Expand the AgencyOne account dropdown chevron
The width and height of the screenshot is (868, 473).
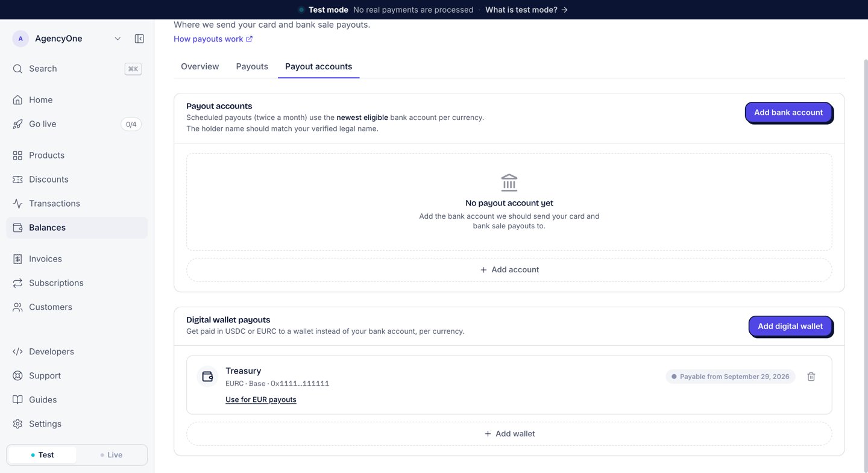click(118, 39)
